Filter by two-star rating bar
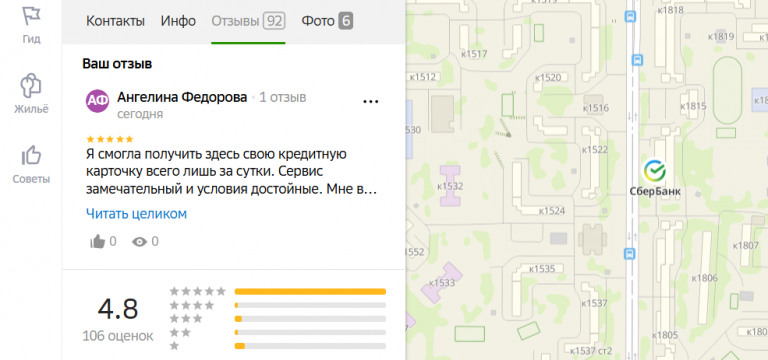Image resolution: width=768 pixels, height=360 pixels. pos(311,333)
